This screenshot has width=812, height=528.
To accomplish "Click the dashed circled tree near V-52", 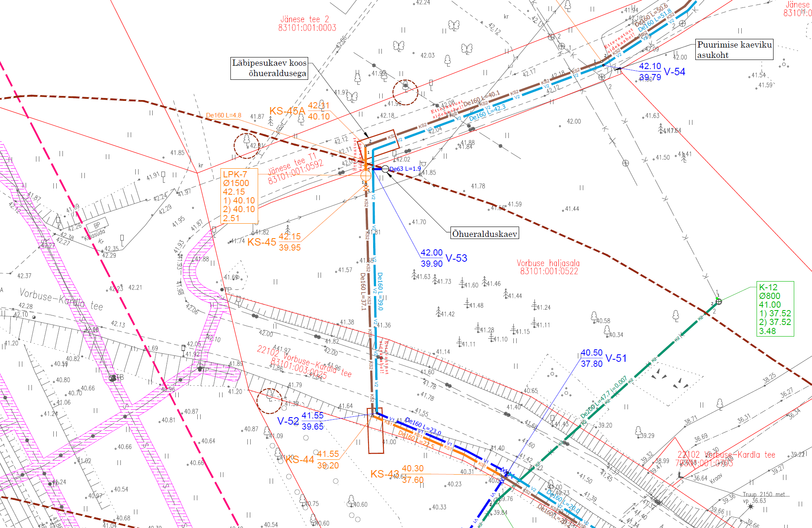I will (269, 401).
